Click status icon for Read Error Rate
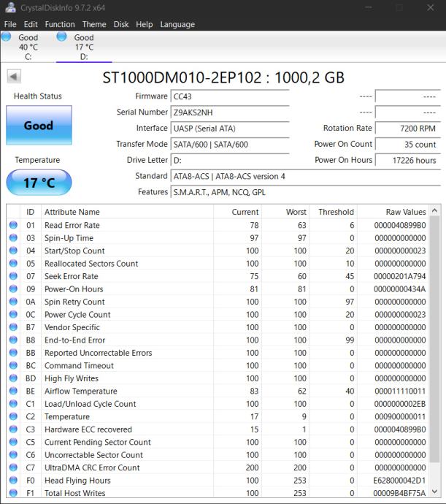Viewport: 446px width, 504px height. (13, 226)
